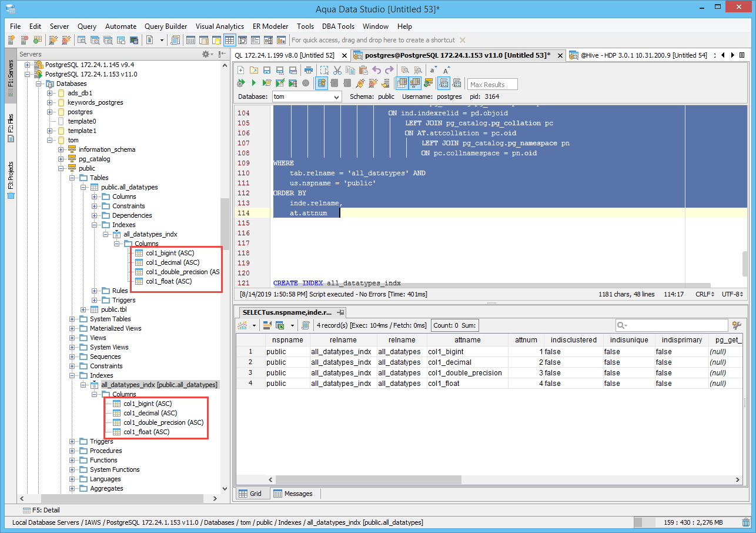
Task: Open the Servers pane gear menu
Action: point(206,54)
